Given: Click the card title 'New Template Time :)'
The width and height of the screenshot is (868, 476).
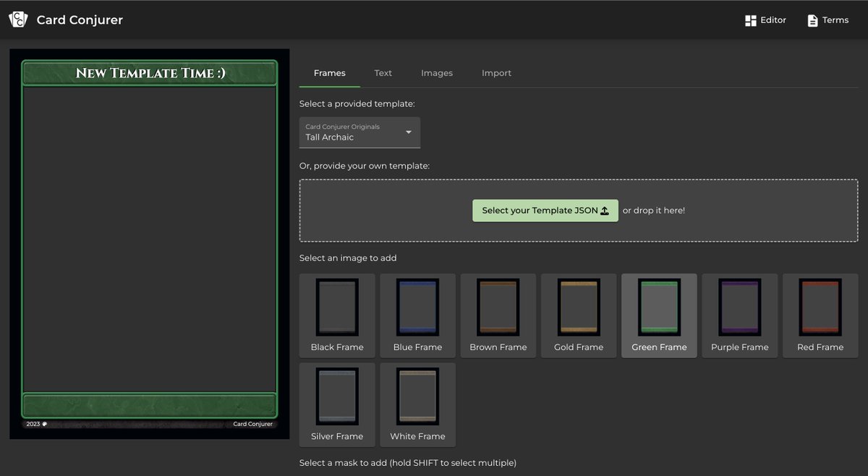Looking at the screenshot, I should [150, 73].
